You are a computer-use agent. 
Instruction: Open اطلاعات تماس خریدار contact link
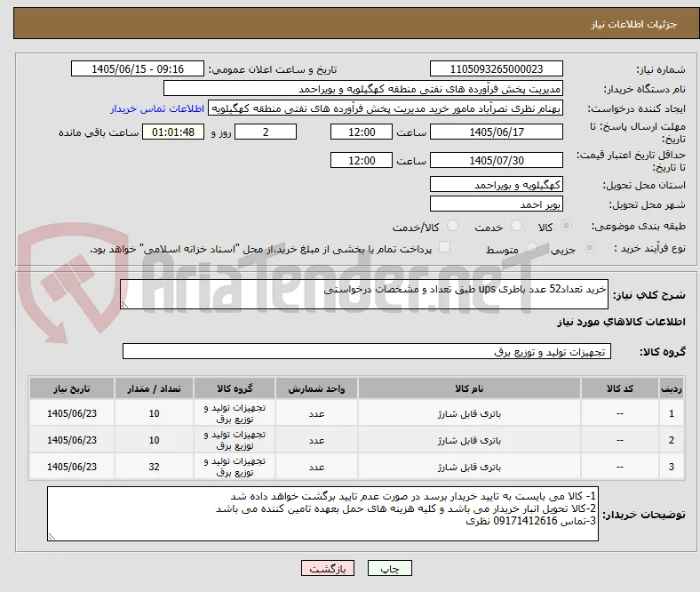[157, 108]
